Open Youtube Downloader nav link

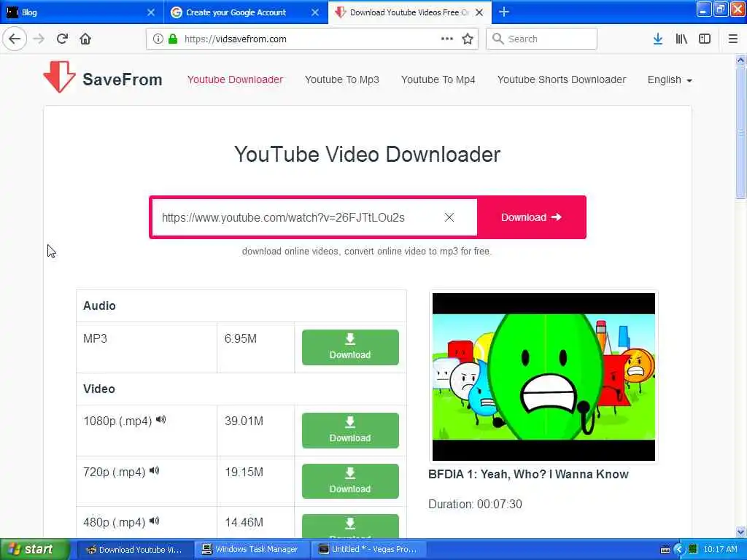click(235, 79)
